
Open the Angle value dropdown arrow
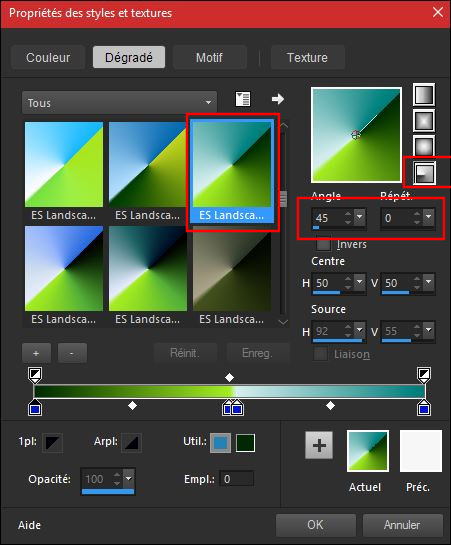[360, 218]
